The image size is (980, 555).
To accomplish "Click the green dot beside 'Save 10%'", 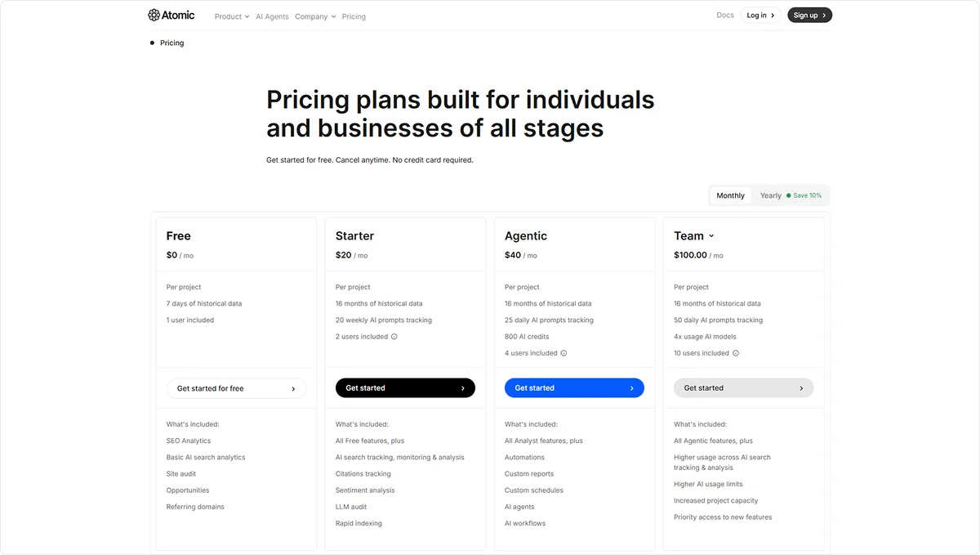I will [x=788, y=195].
